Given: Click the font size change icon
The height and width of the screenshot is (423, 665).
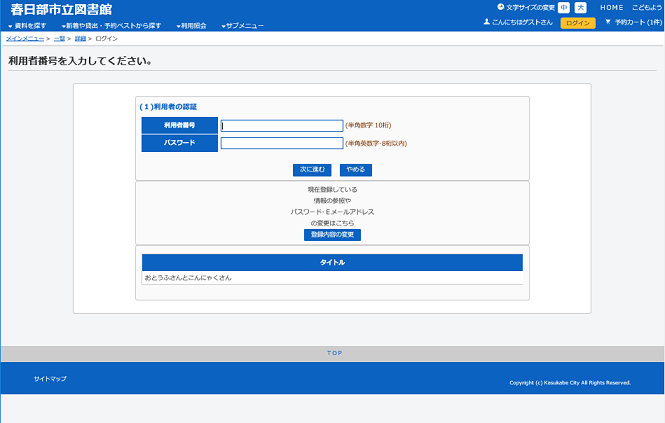Looking at the screenshot, I should (500, 7).
